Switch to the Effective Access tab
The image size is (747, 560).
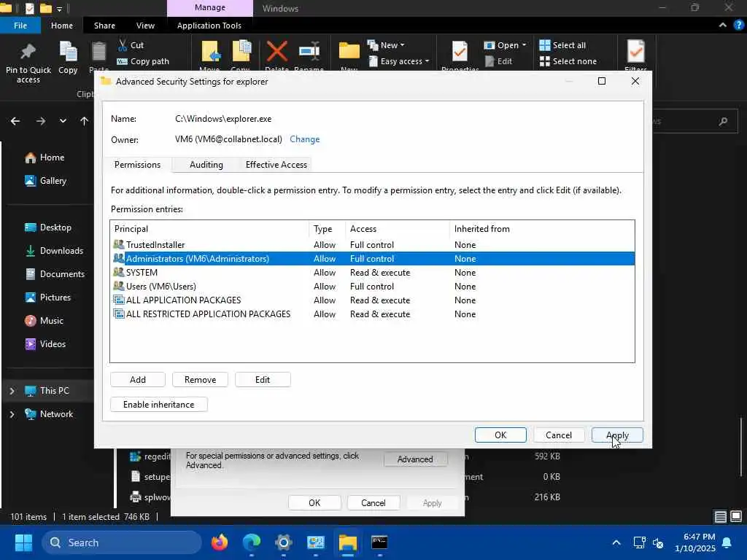[x=276, y=165]
